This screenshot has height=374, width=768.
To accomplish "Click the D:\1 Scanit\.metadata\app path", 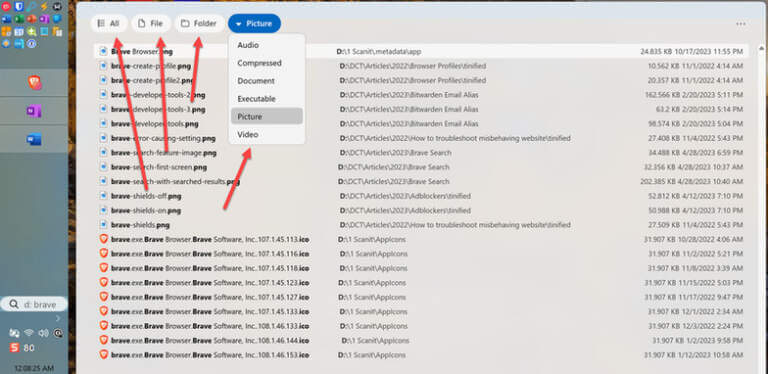I will pos(379,51).
